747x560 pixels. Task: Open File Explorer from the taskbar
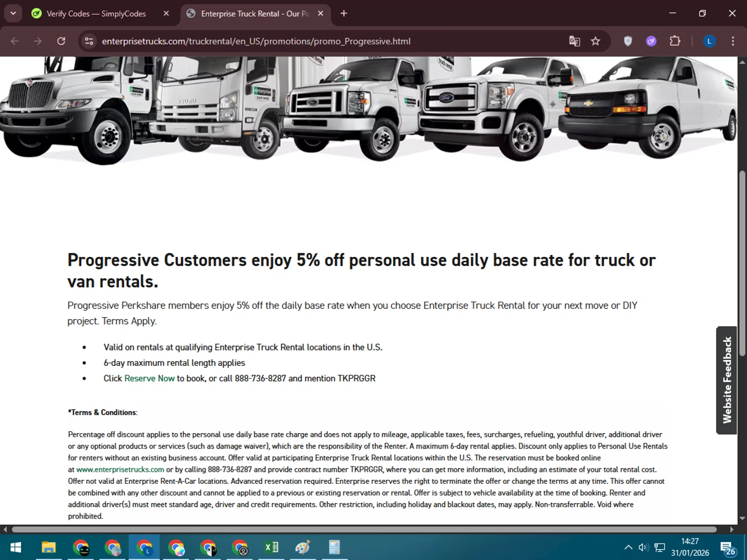(48, 548)
